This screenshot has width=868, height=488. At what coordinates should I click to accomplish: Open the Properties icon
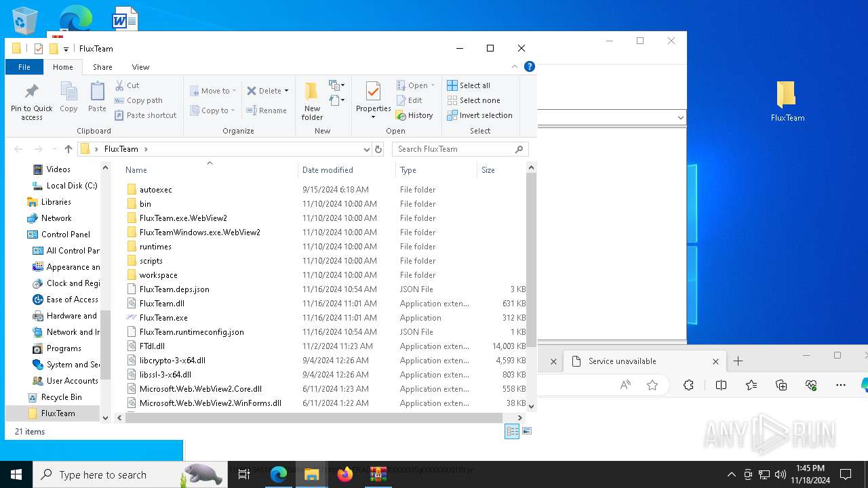pyautogui.click(x=374, y=100)
